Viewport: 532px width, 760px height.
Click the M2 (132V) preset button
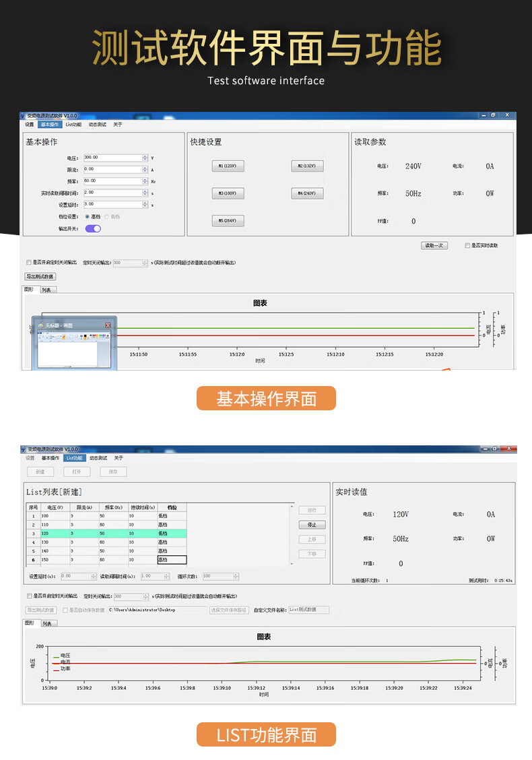307,166
